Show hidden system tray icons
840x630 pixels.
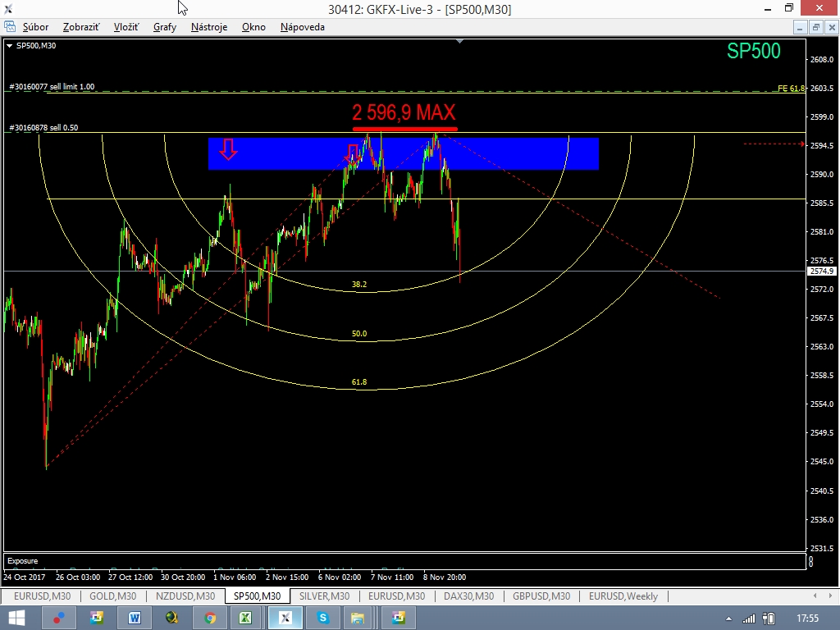pos(728,619)
